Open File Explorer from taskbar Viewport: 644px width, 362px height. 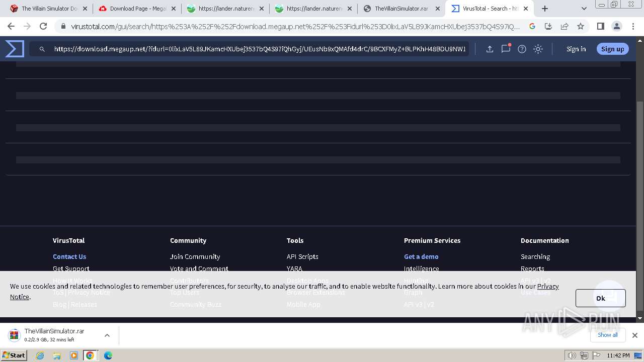[x=57, y=355]
